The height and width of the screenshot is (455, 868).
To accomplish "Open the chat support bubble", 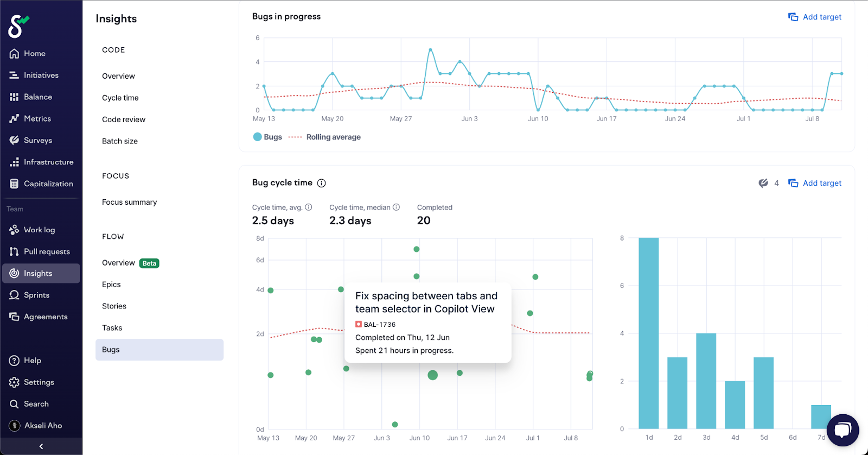I will tap(843, 430).
